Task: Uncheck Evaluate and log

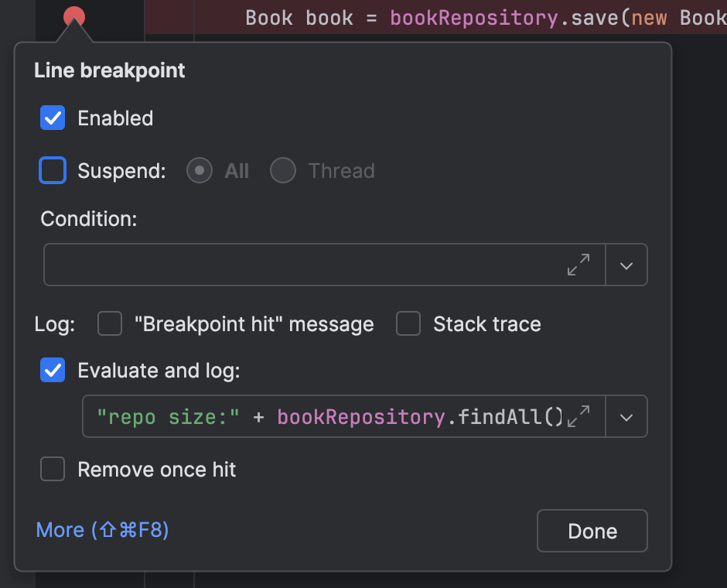Action: point(52,371)
